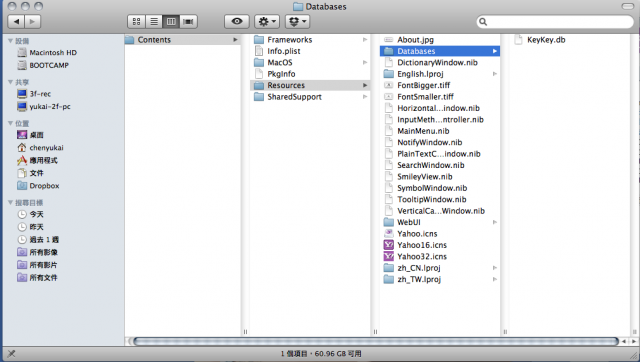The height and width of the screenshot is (362, 640).
Task: Click the magnifier icon in search field
Action: coord(483,22)
